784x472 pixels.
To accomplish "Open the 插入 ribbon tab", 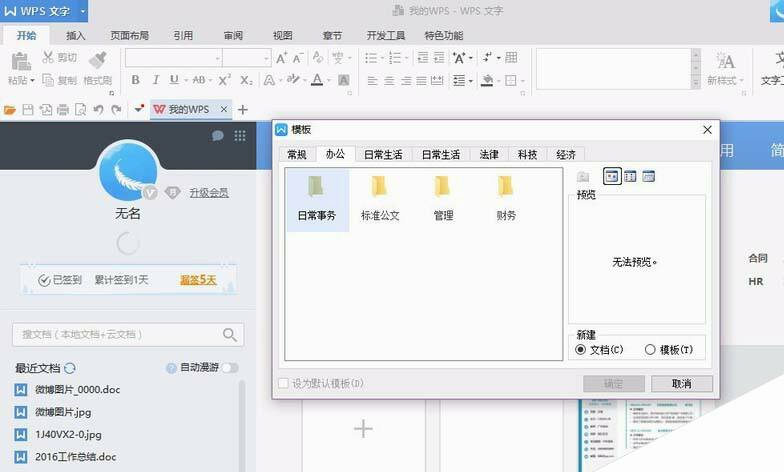I will click(x=76, y=36).
